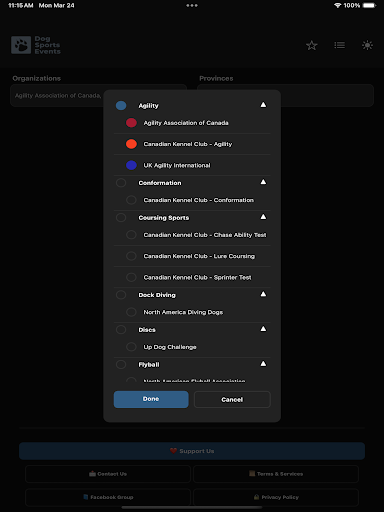Tap the Chase Ability Test label
This screenshot has height=512, width=384.
pos(205,235)
